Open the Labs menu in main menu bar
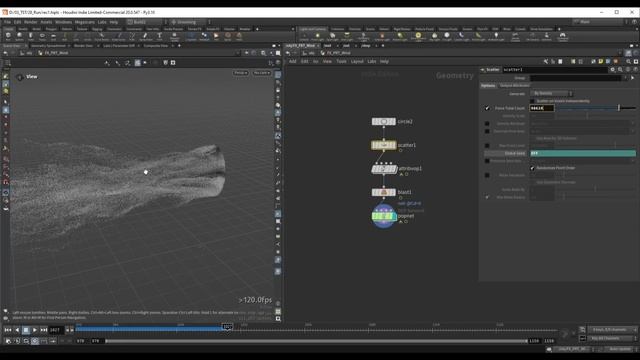Viewport: 640px width, 360px height. coord(102,22)
